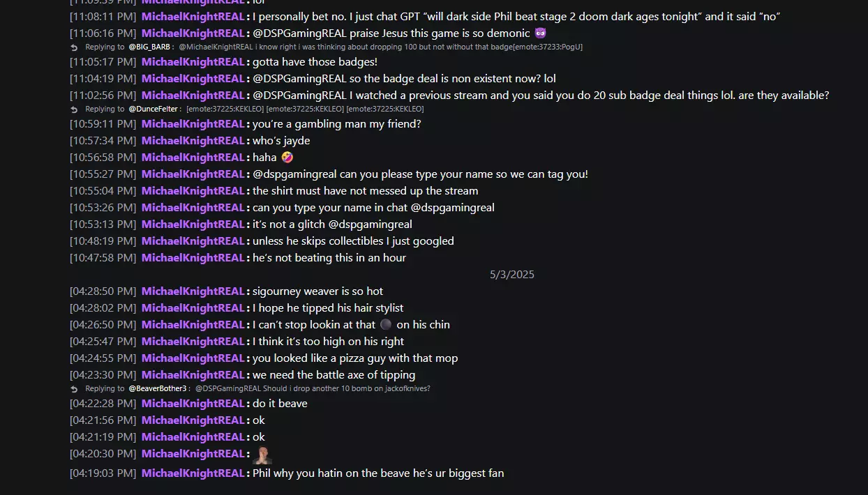The height and width of the screenshot is (495, 868).
Task: Open the person emote image at 04:20:30 PM
Action: point(262,455)
